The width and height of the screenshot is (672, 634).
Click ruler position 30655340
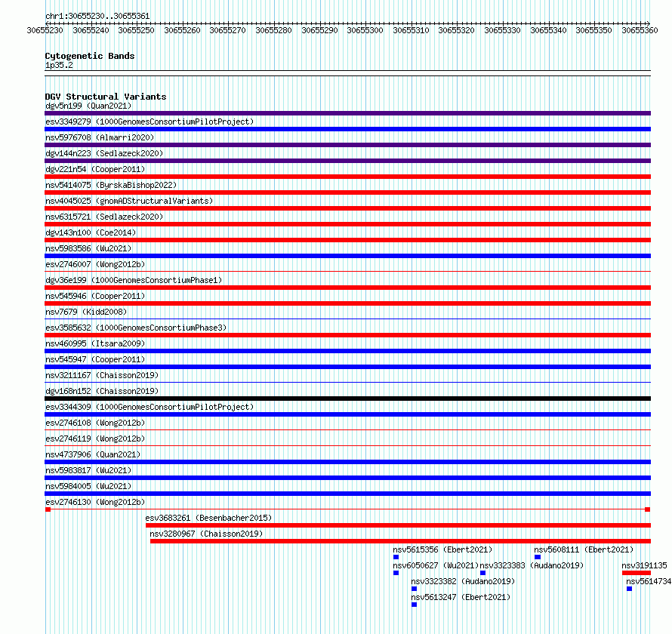tap(549, 30)
